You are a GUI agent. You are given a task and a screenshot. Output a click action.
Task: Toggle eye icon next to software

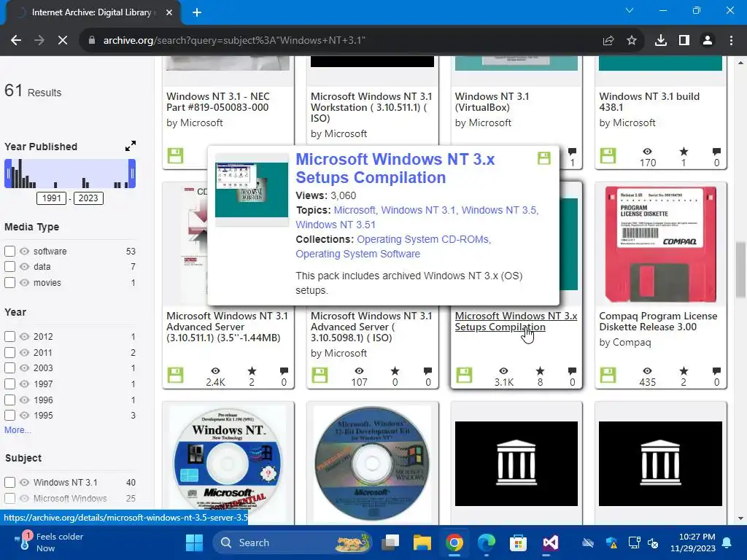[x=24, y=251]
